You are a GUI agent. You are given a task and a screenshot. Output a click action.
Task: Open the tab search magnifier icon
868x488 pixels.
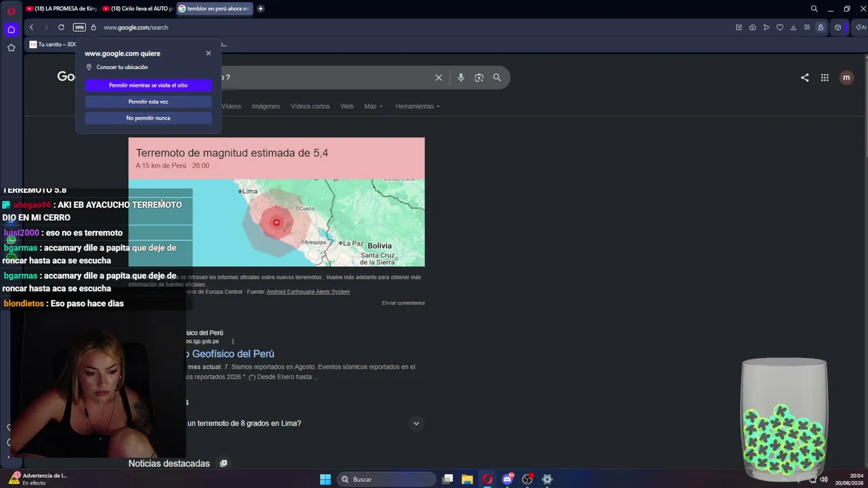814,9
